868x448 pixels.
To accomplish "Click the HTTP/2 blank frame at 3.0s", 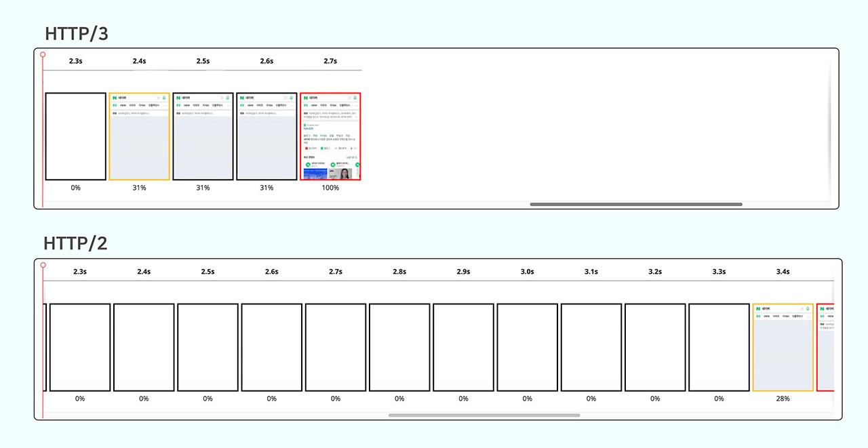I will pos(527,347).
